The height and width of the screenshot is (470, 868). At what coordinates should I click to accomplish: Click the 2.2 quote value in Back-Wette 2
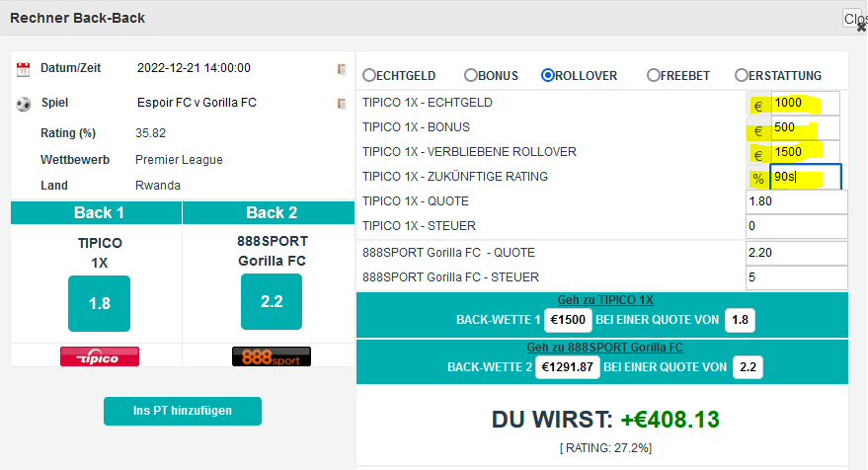point(748,367)
